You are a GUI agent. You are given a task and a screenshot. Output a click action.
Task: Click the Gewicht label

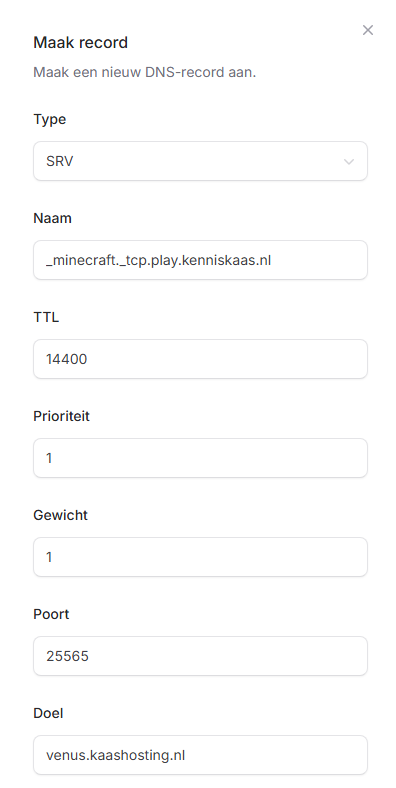[60, 515]
